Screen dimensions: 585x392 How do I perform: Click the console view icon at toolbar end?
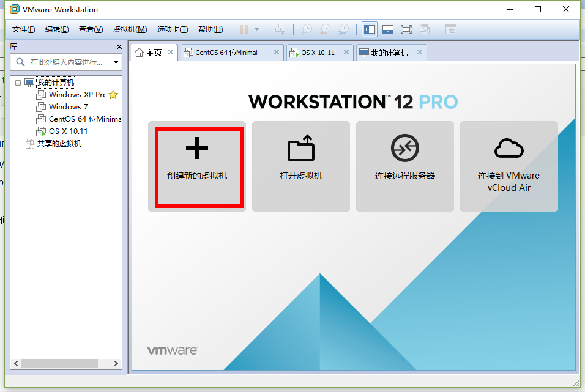click(x=451, y=29)
